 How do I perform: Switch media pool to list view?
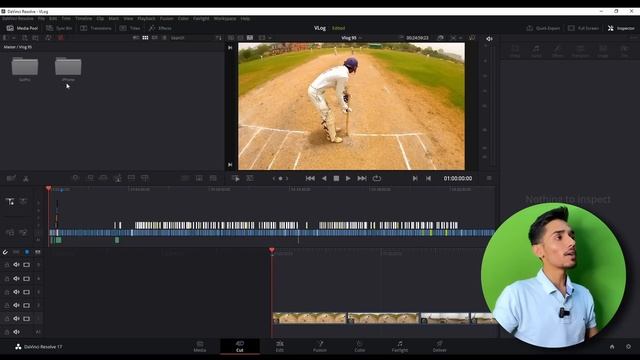coord(164,38)
